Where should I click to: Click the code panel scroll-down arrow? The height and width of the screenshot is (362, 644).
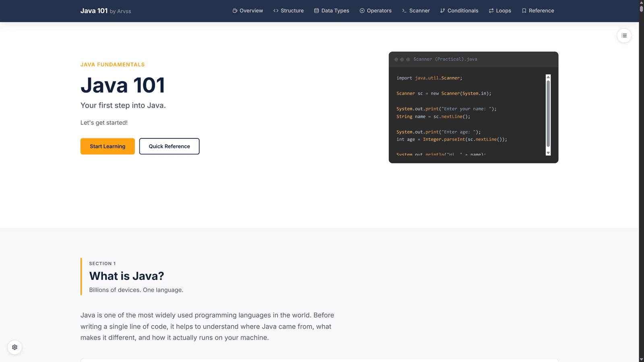click(548, 153)
